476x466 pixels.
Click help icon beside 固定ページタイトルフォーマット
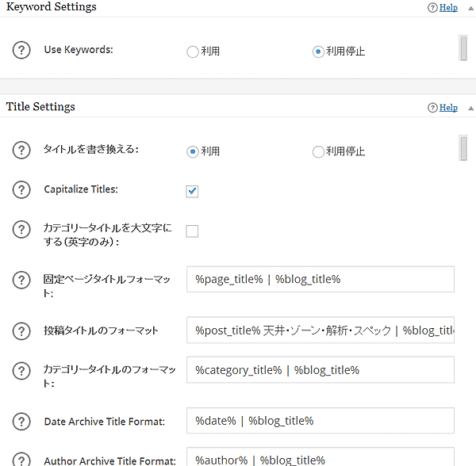point(21,281)
